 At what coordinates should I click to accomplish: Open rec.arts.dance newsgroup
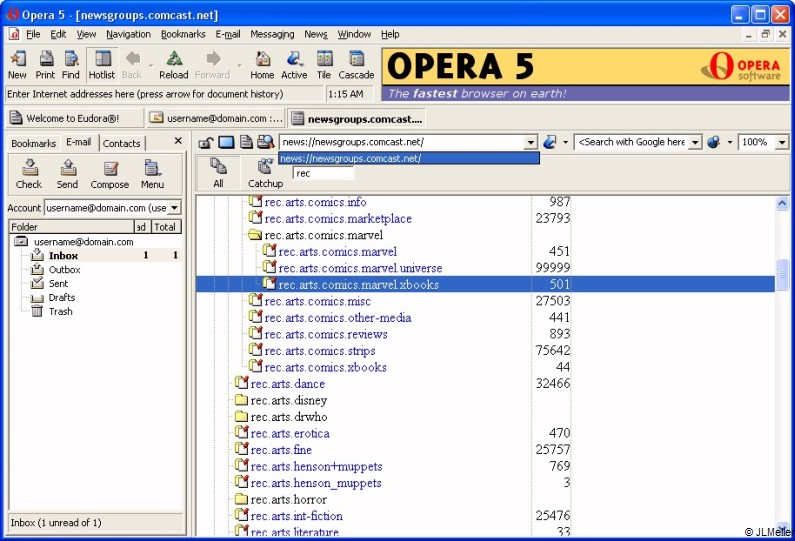pos(287,384)
